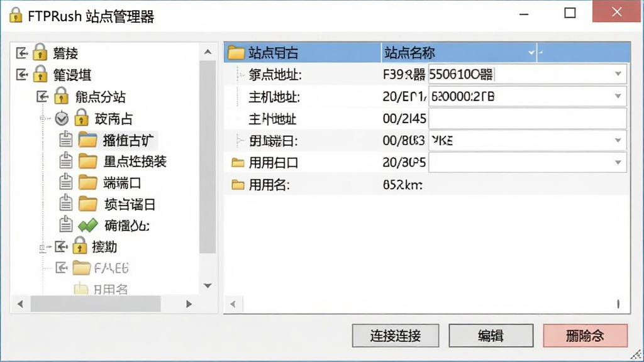Click the 编辑 button

click(x=491, y=336)
